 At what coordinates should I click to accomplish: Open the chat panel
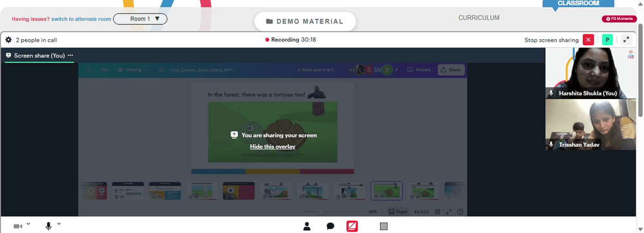point(330,227)
